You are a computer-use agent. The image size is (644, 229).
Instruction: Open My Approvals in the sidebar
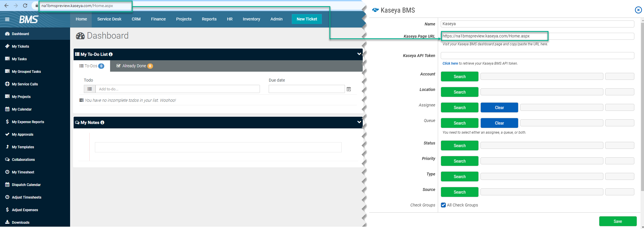point(35,135)
